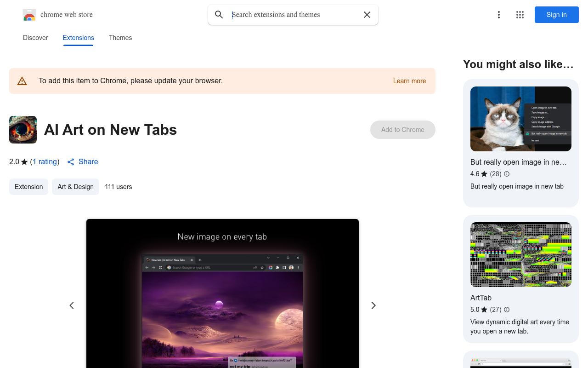Click the AI Art on New Tabs icon
The height and width of the screenshot is (368, 588).
tap(23, 130)
